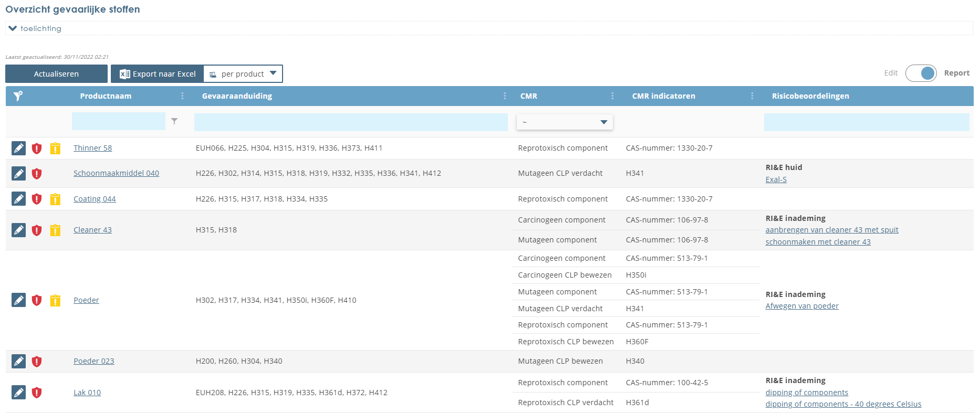Open the Productnaam column options menu
This screenshot has height=413, width=980.
[182, 96]
